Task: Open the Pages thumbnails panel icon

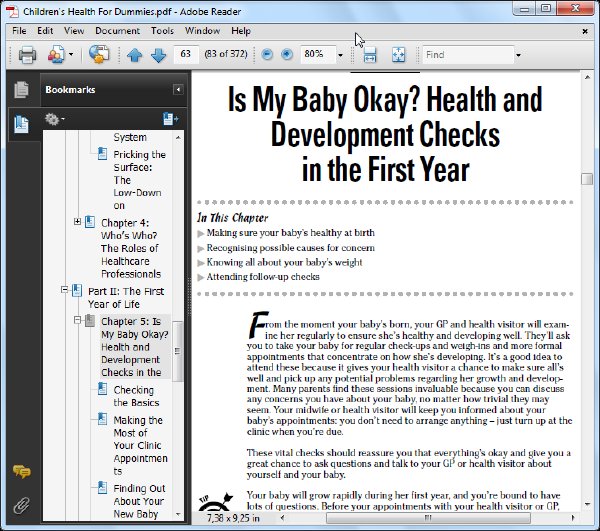Action: coord(21,90)
